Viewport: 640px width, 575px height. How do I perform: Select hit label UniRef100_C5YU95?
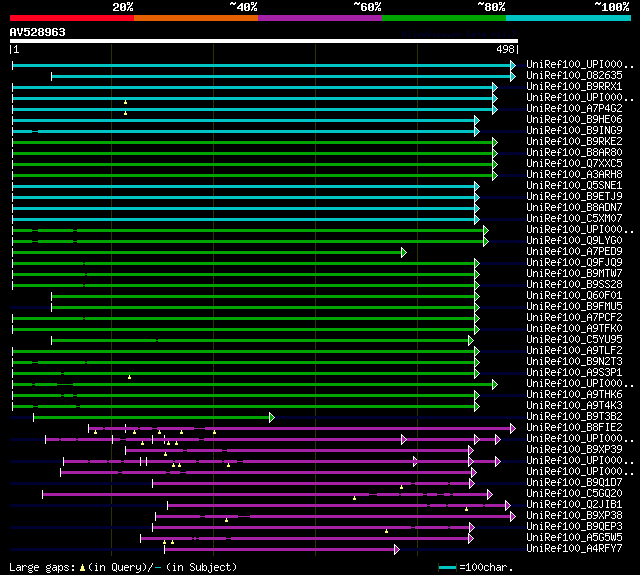point(574,340)
